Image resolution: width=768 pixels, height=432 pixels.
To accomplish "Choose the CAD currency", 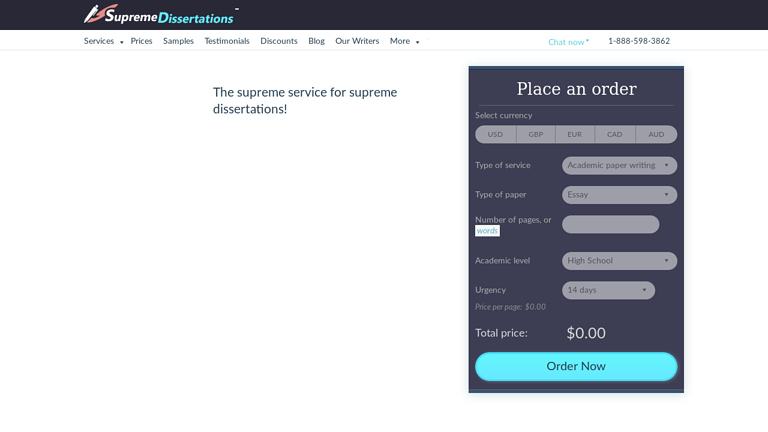I will click(615, 134).
